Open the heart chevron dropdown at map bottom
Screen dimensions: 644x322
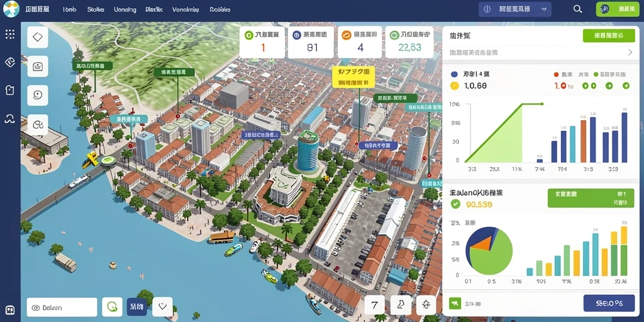pos(163,306)
